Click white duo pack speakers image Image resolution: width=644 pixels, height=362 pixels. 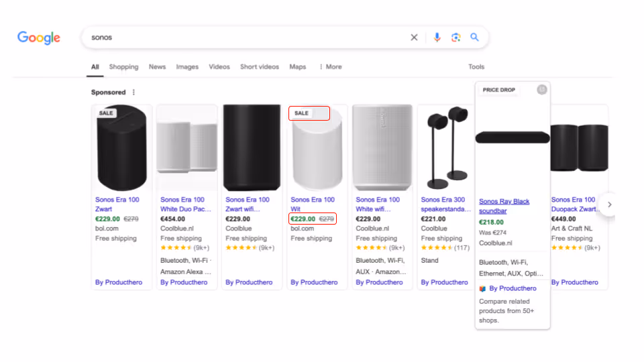click(187, 147)
